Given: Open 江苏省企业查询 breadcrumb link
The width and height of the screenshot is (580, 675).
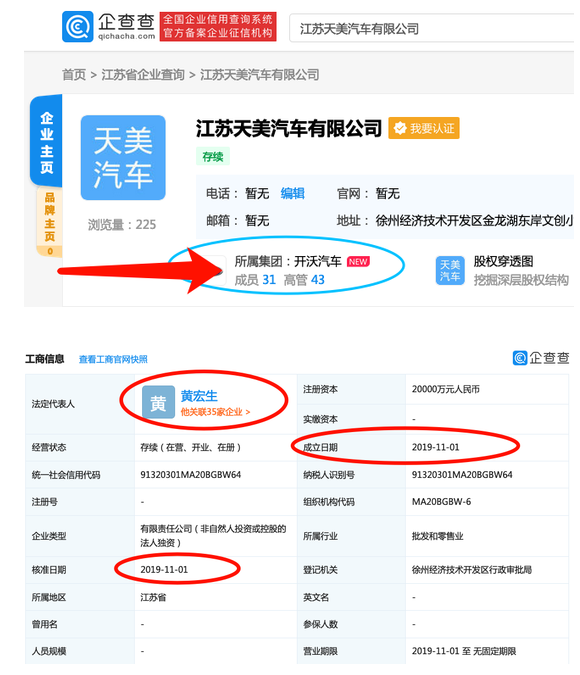Looking at the screenshot, I should [143, 74].
